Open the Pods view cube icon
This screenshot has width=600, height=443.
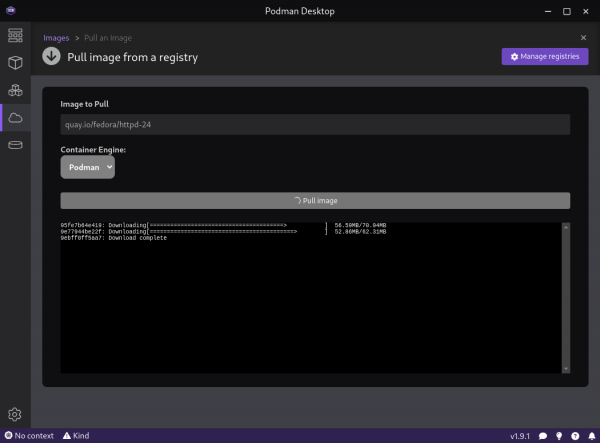pyautogui.click(x=15, y=62)
